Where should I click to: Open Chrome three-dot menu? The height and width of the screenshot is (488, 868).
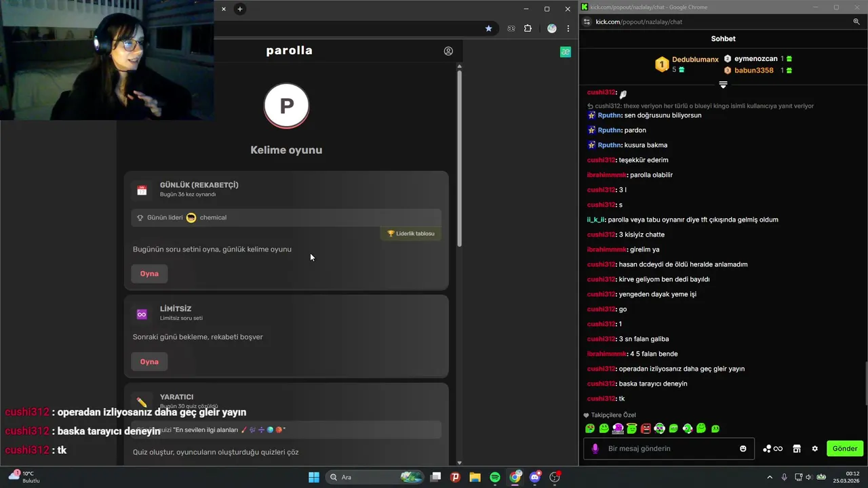(568, 28)
